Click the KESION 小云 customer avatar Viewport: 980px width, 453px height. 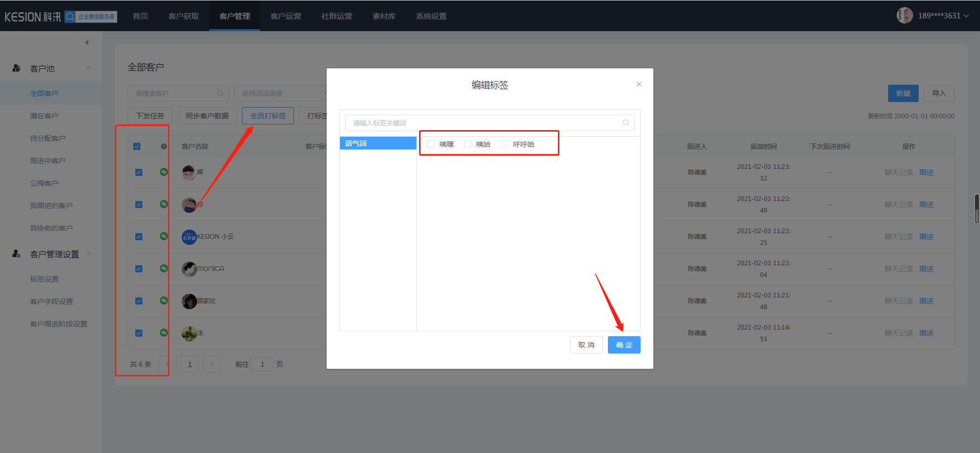[x=189, y=237]
